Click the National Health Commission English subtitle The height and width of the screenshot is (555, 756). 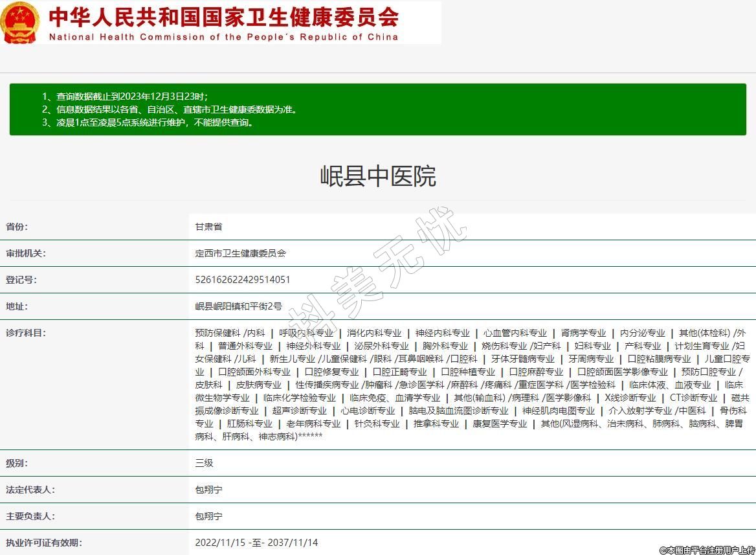[223, 37]
